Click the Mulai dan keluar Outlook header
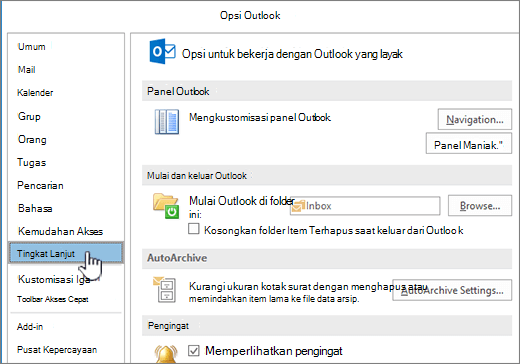Image resolution: width=520 pixels, height=364 pixels. [327, 175]
